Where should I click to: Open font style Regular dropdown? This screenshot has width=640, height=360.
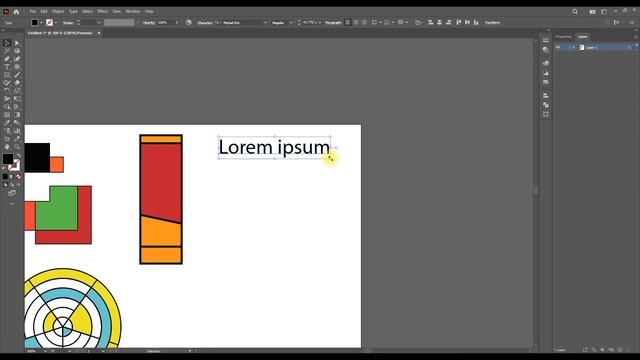point(291,23)
